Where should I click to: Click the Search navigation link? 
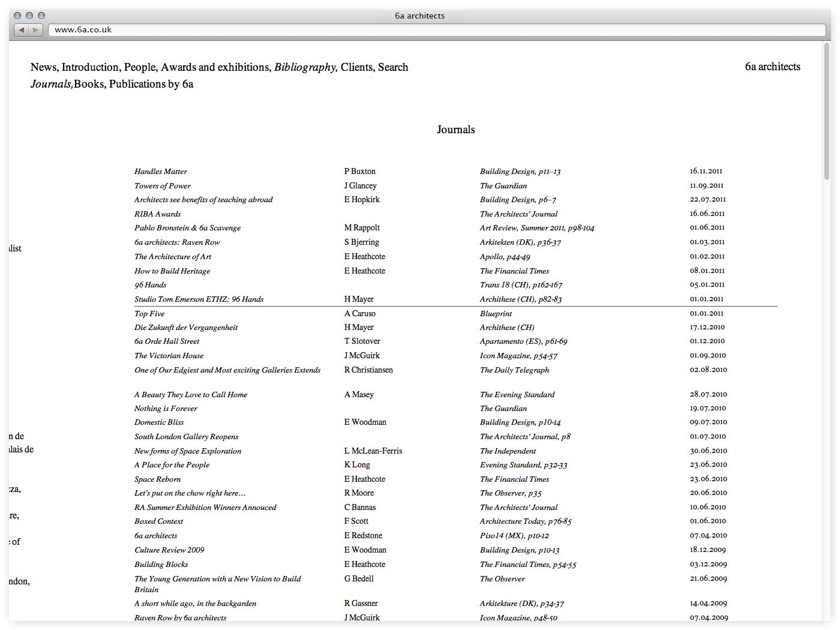coord(393,67)
